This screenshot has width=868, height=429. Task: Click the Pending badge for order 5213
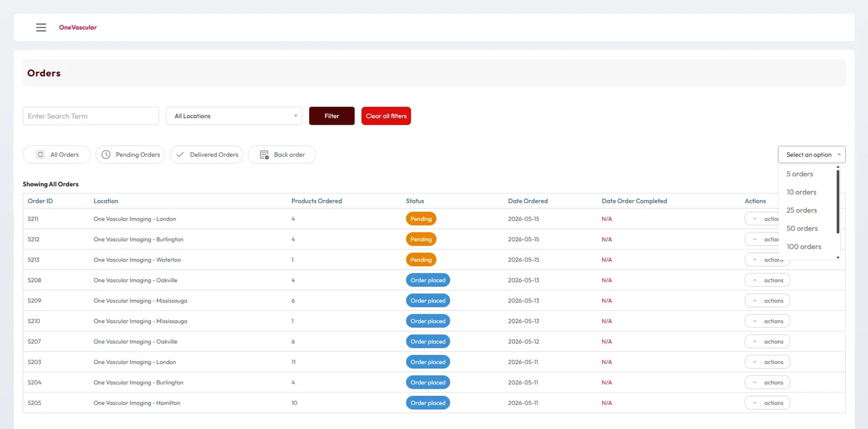tap(421, 260)
